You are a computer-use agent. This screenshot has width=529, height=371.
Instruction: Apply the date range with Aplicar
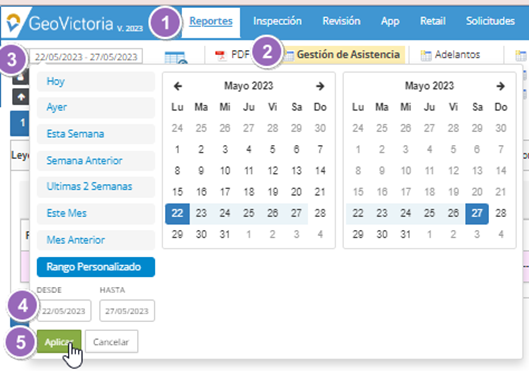(59, 342)
